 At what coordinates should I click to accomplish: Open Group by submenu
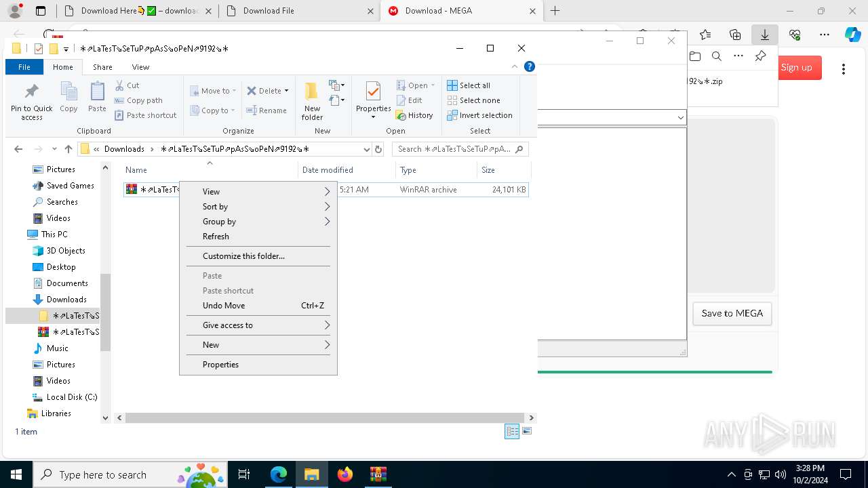point(258,222)
